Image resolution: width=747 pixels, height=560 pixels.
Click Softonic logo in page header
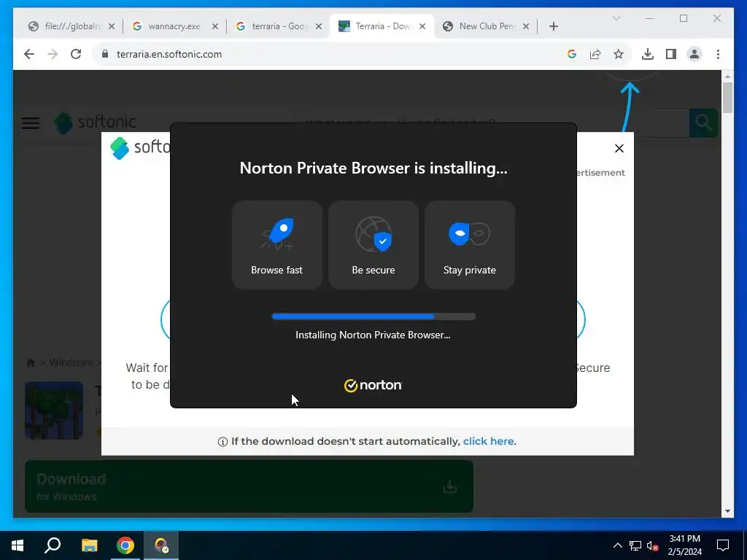tap(95, 122)
